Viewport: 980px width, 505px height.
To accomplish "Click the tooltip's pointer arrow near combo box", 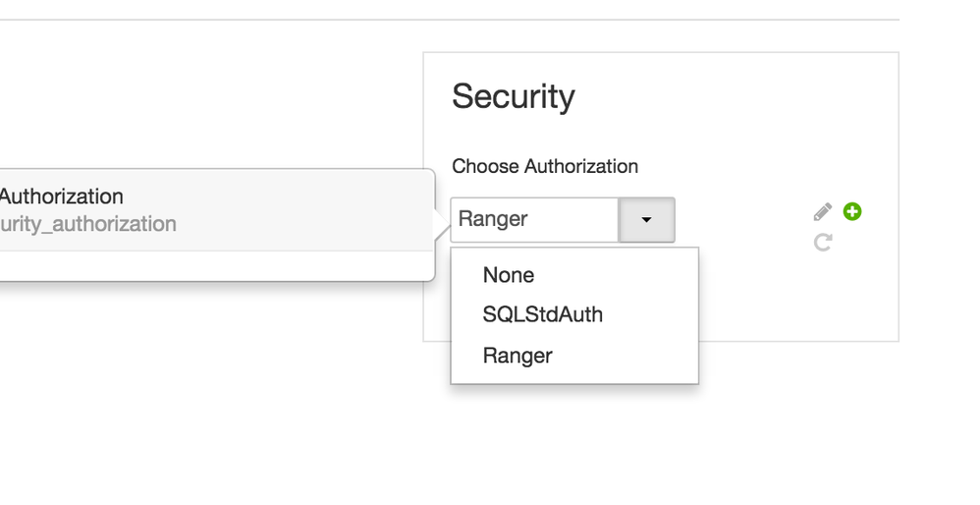I will pos(441,225).
